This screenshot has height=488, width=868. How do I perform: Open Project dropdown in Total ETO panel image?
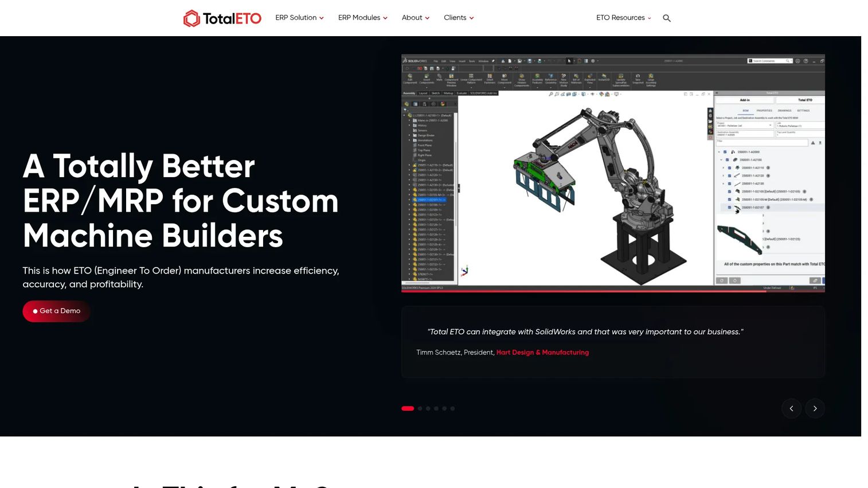[745, 125]
